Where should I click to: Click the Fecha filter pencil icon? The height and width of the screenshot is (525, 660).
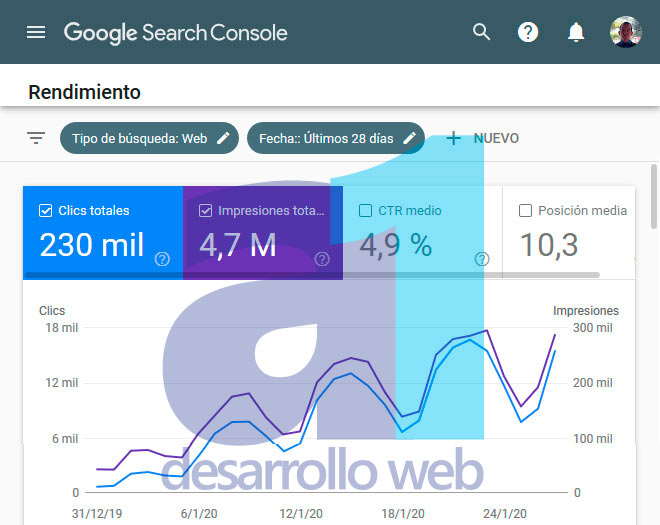(x=409, y=138)
